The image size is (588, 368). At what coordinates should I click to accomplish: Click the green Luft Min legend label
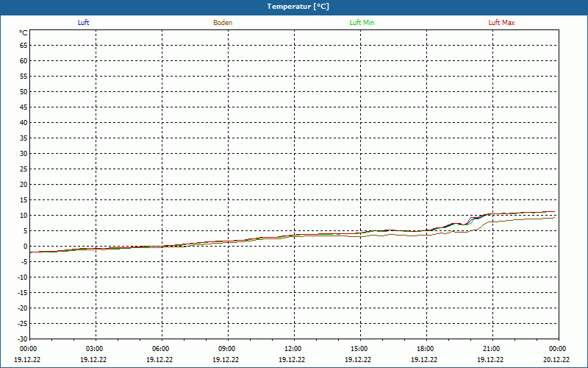tap(362, 23)
